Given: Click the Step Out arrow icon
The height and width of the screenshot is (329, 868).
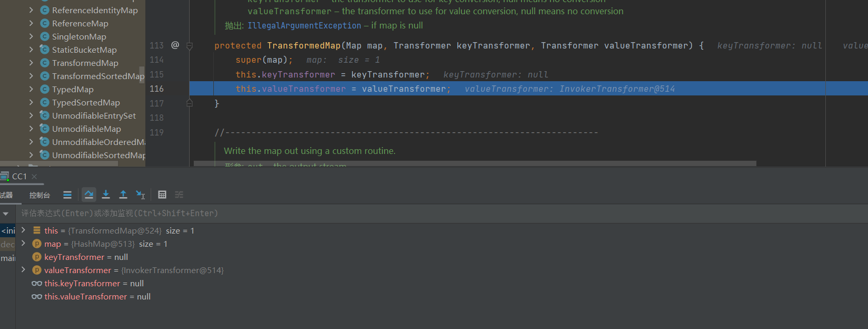Looking at the screenshot, I should pos(123,195).
